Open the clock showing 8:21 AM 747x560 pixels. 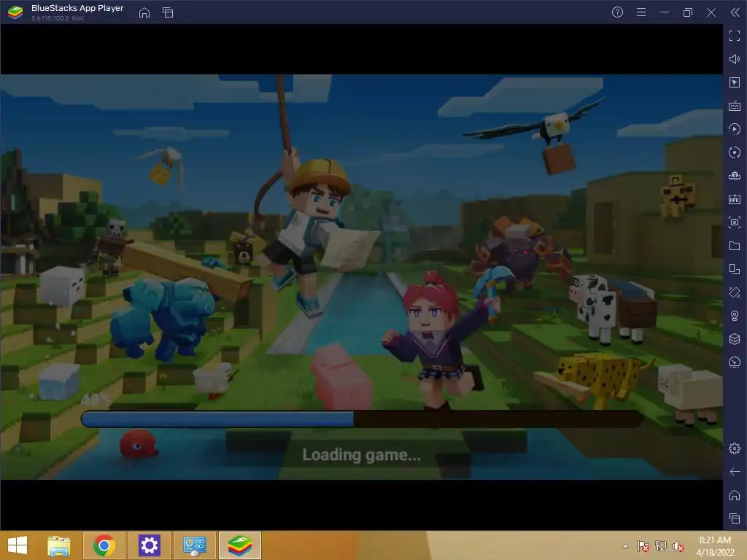point(715,546)
